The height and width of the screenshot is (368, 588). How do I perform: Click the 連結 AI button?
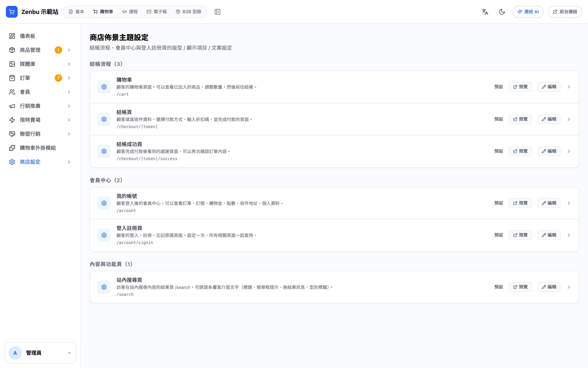click(528, 12)
